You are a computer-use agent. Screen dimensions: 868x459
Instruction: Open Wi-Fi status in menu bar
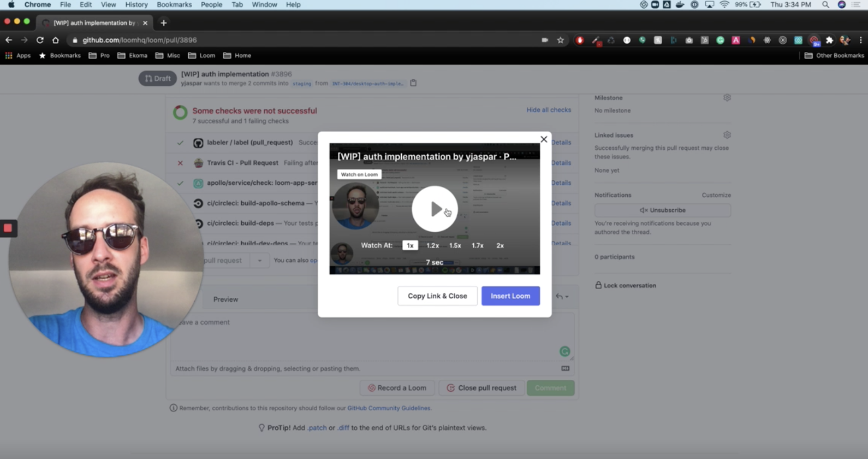click(x=724, y=4)
